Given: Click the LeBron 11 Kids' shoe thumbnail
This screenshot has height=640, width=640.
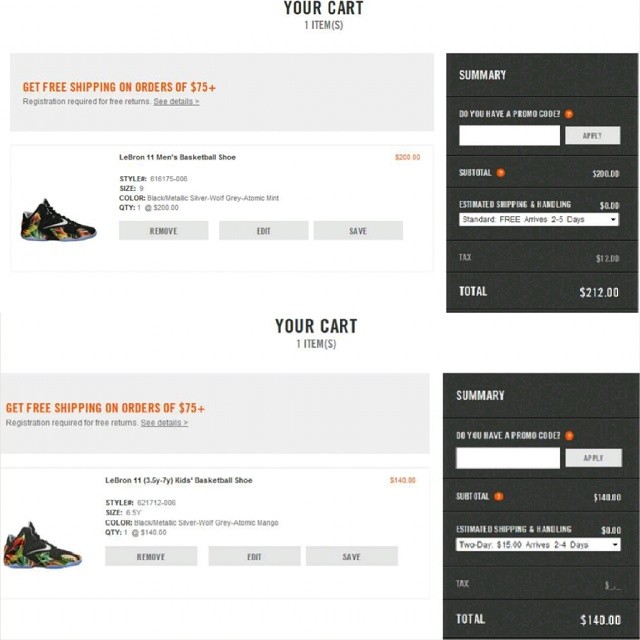Looking at the screenshot, I should pos(42,545).
